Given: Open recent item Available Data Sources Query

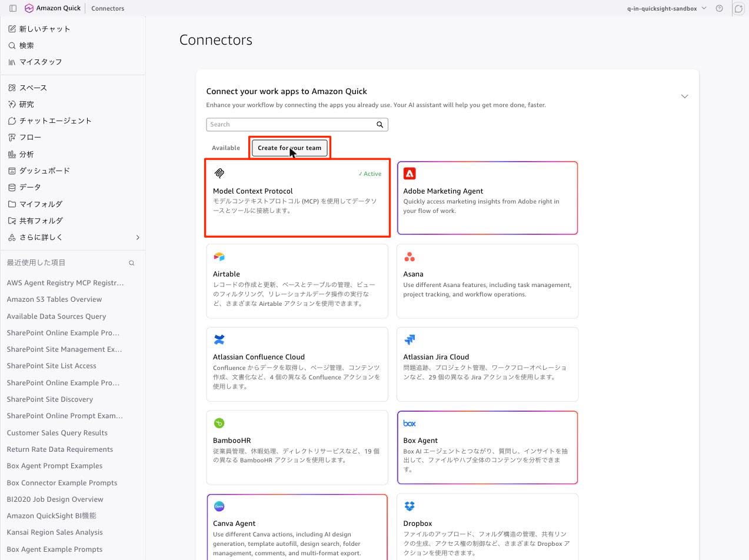Looking at the screenshot, I should tap(56, 316).
